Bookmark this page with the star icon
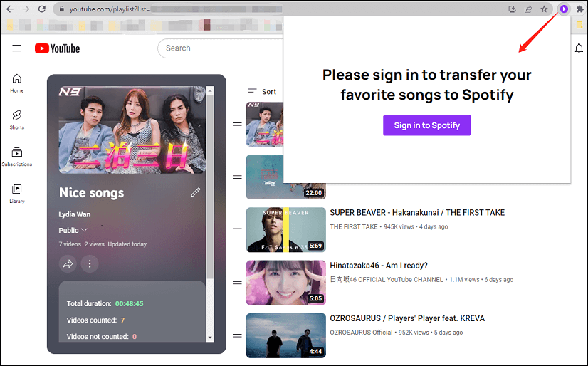 point(544,9)
